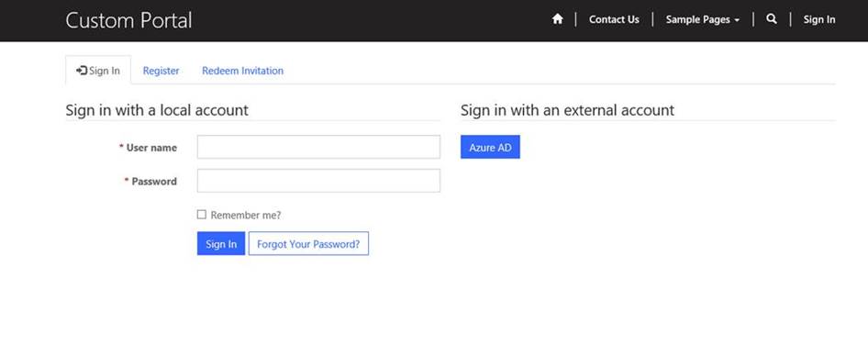Screen dimensions: 868x345
Task: Focus the User name field
Action: [x=319, y=148]
